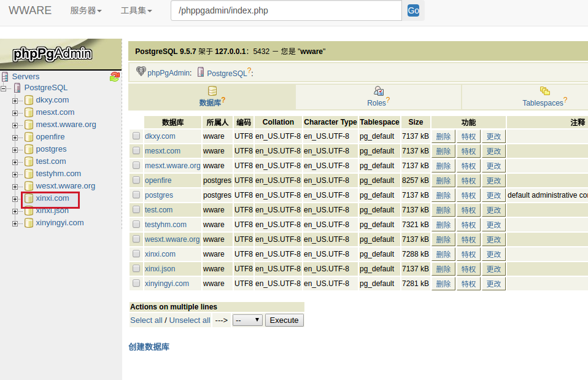Check the xinyingyi.com row checkbox
The width and height of the screenshot is (588, 380).
tap(136, 283)
